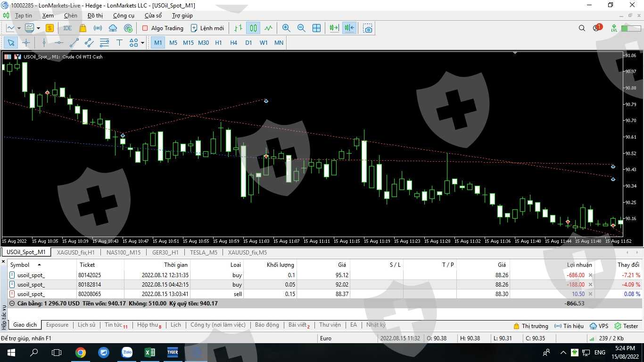Select the equidistant channel tool
The width and height of the screenshot is (644, 362).
pos(89,43)
